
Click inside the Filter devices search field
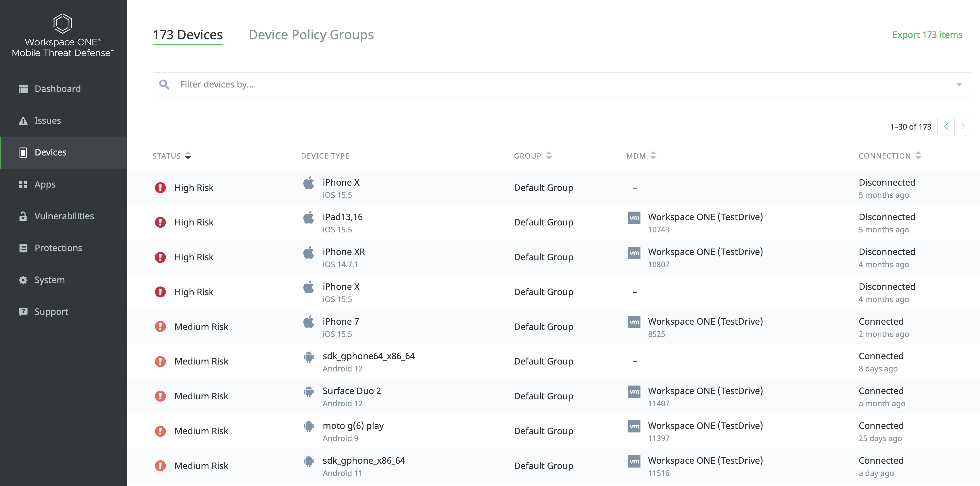342,84
